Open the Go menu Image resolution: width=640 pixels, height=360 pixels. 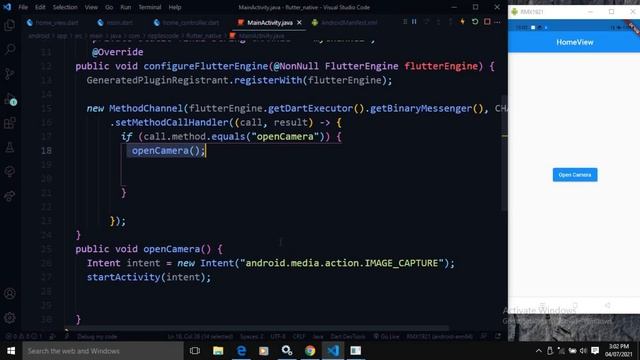pos(109,7)
